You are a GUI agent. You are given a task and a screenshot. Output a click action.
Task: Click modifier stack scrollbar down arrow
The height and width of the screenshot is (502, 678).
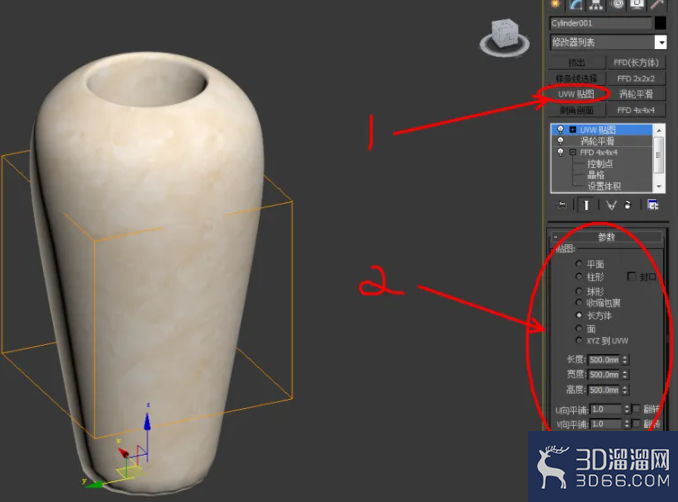click(659, 186)
